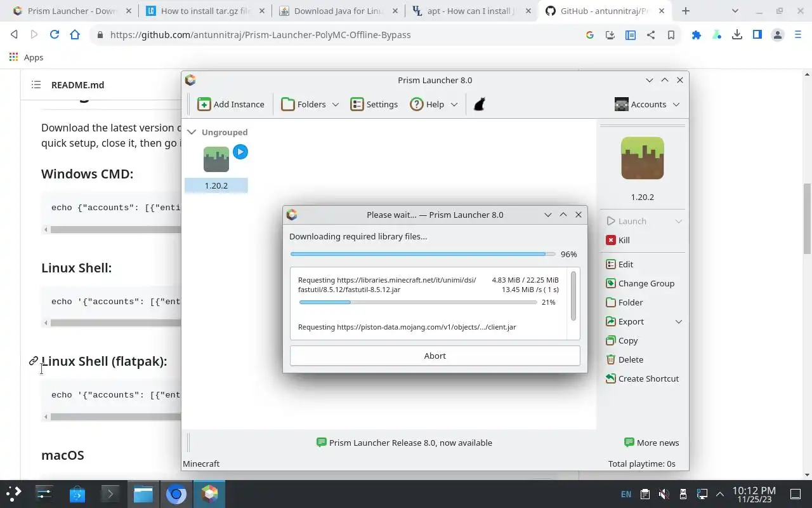Open browser Downloads icon
Image resolution: width=812 pixels, height=508 pixels.
click(737, 35)
